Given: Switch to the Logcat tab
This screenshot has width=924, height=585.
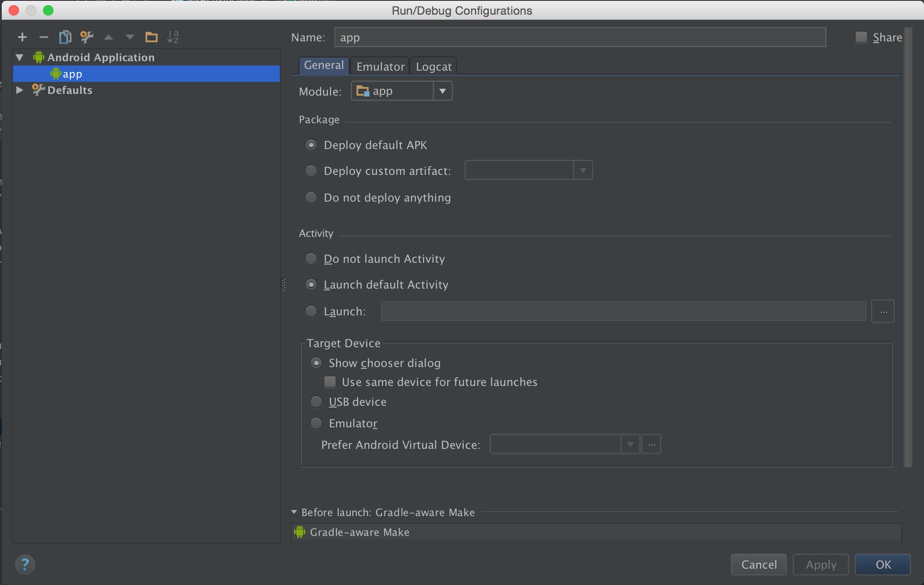Looking at the screenshot, I should pyautogui.click(x=434, y=66).
